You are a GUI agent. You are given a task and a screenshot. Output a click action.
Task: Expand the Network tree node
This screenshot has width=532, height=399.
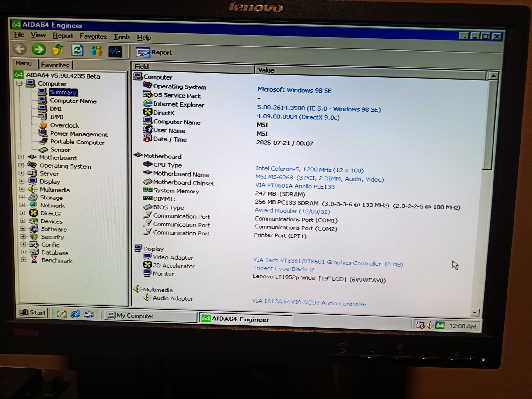click(22, 205)
